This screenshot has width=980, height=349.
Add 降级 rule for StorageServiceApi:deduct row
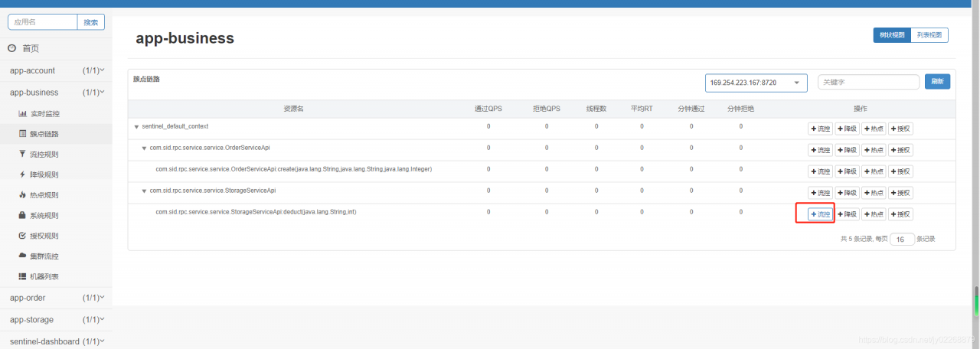[x=847, y=214]
